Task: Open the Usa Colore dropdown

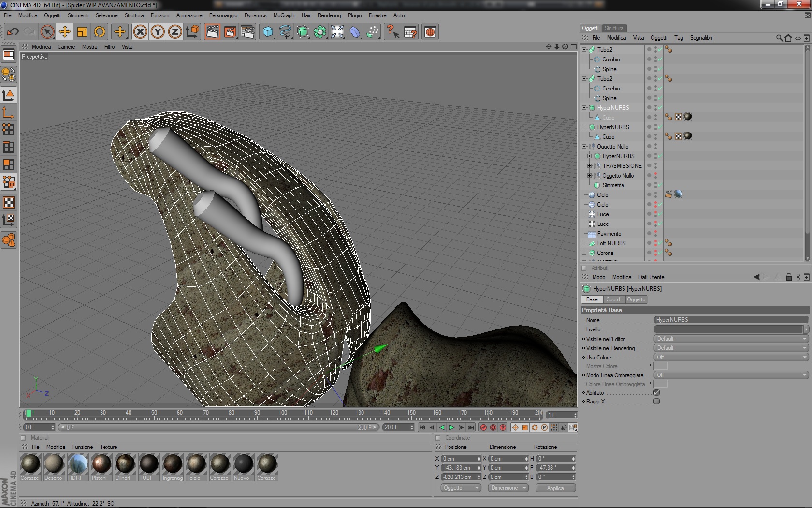Action: [731, 357]
